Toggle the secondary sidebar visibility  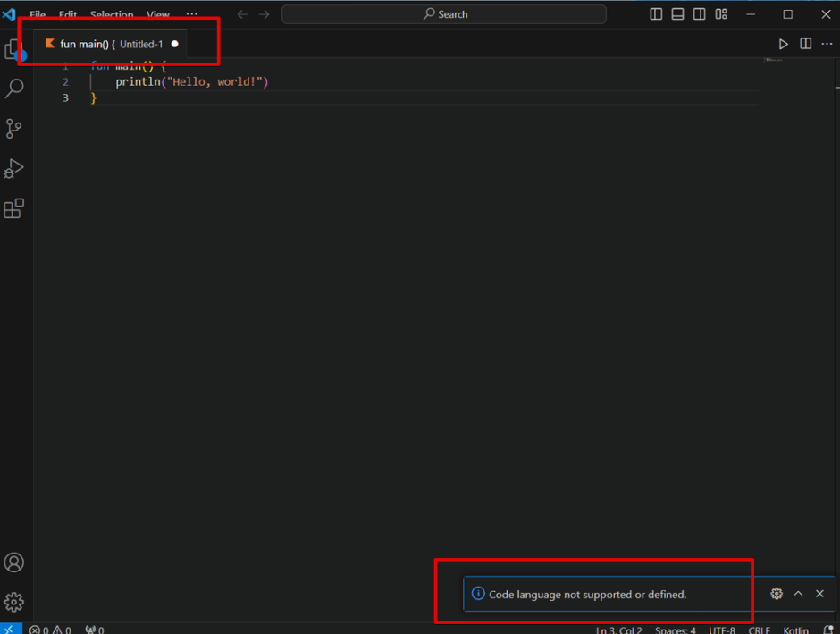point(699,13)
